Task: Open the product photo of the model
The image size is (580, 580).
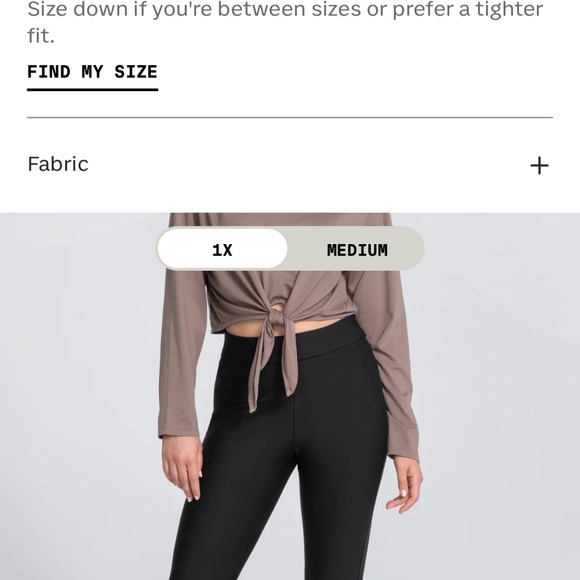Action: tap(290, 396)
